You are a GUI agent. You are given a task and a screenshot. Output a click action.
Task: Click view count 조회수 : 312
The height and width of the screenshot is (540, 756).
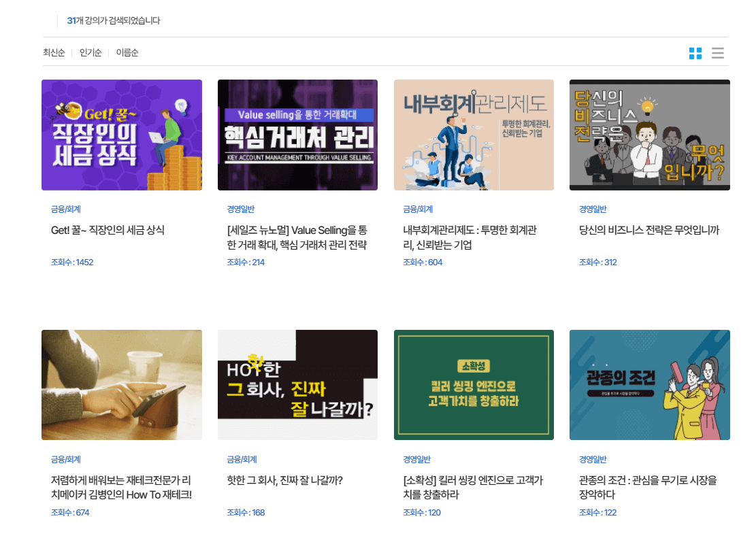tap(598, 263)
